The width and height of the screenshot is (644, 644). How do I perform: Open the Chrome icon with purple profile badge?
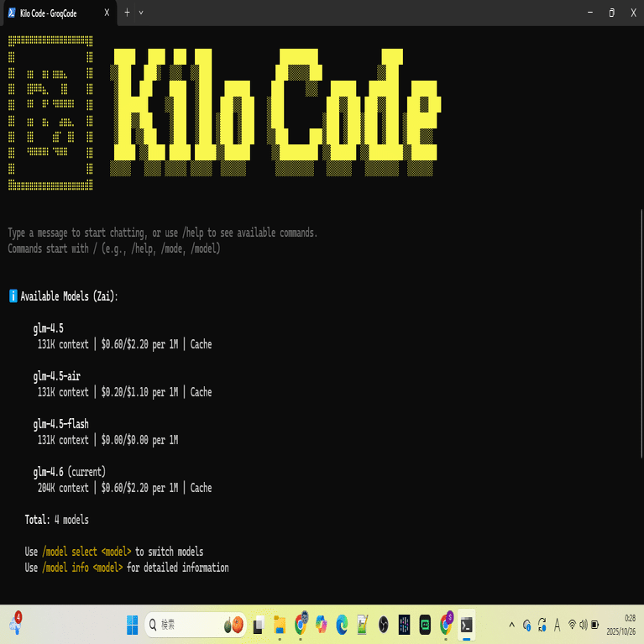[446, 625]
